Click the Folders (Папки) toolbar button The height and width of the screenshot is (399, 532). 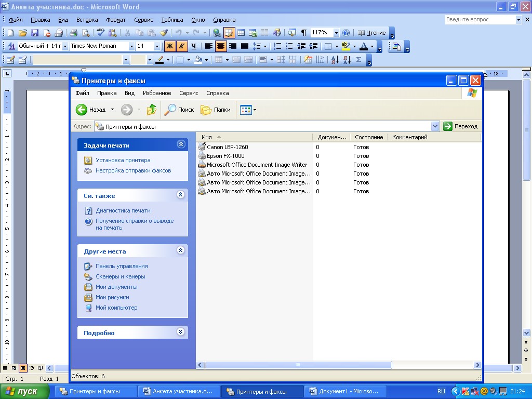(216, 110)
